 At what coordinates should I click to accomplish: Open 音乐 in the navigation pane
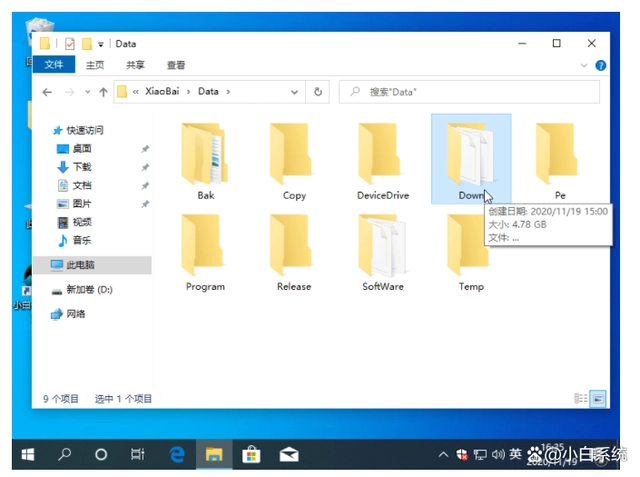[x=82, y=240]
